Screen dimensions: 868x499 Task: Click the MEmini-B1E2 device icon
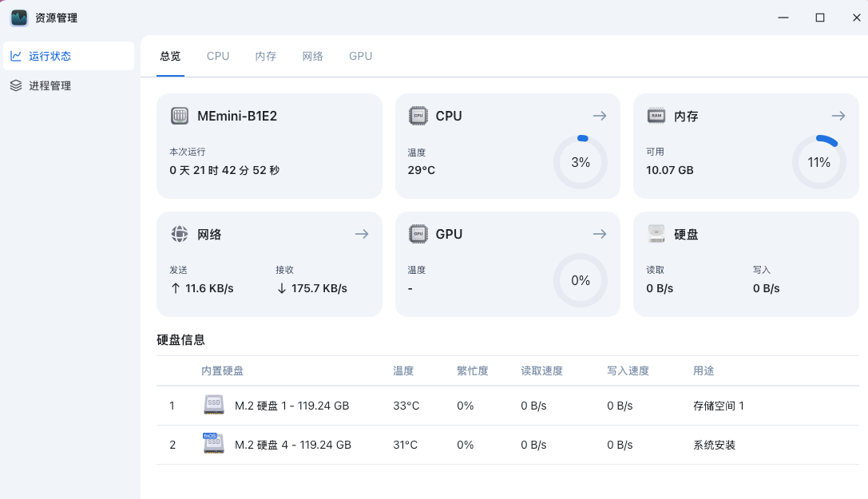[x=180, y=116]
